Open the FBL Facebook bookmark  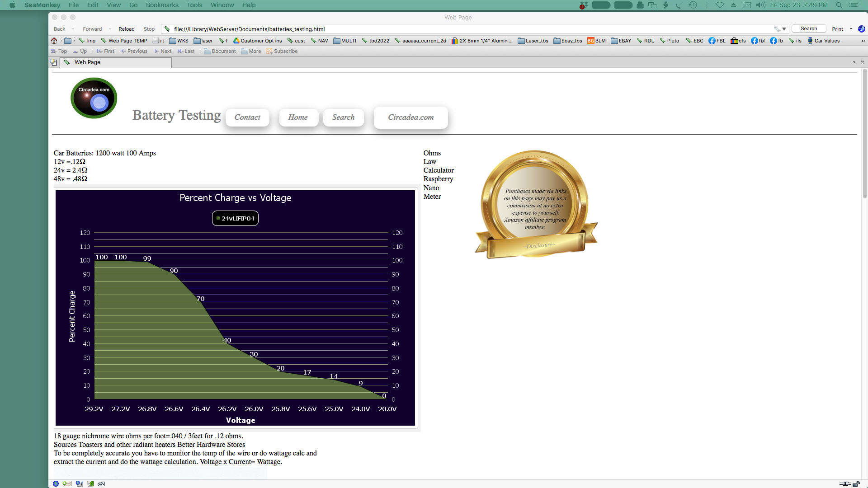coord(717,41)
